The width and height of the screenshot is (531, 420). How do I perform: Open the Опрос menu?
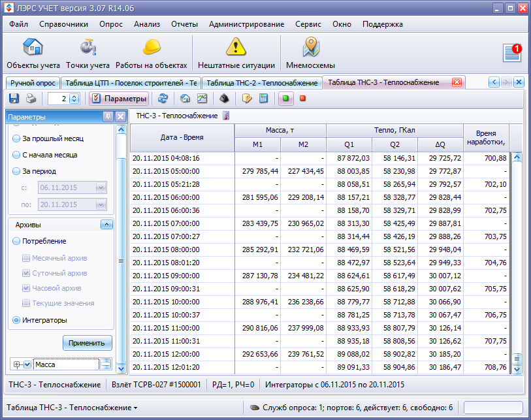point(111,24)
